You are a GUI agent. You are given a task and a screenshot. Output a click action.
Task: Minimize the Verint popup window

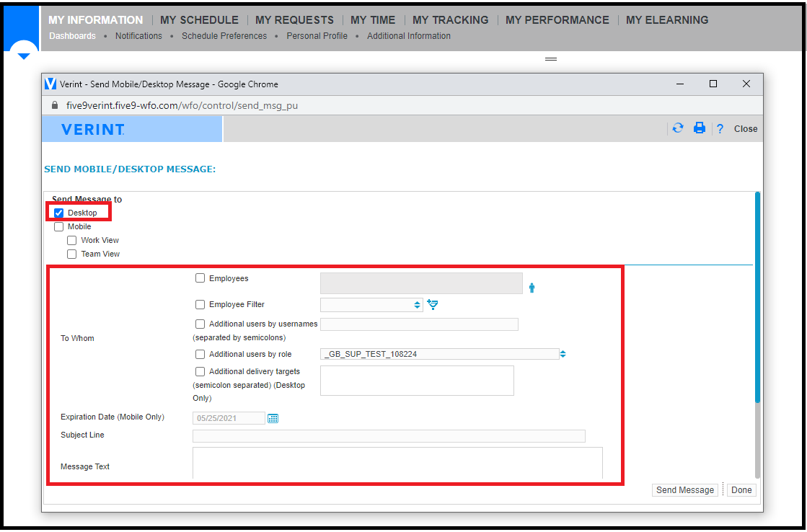[x=680, y=84]
